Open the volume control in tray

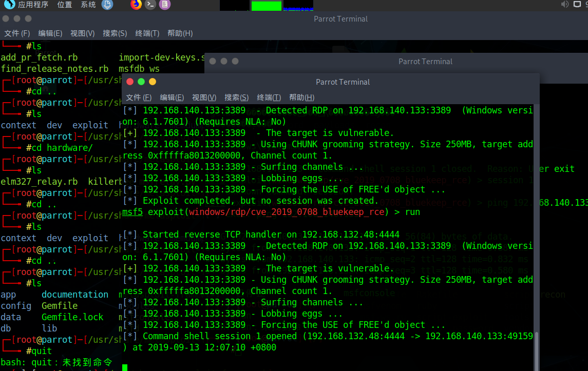[x=565, y=4]
